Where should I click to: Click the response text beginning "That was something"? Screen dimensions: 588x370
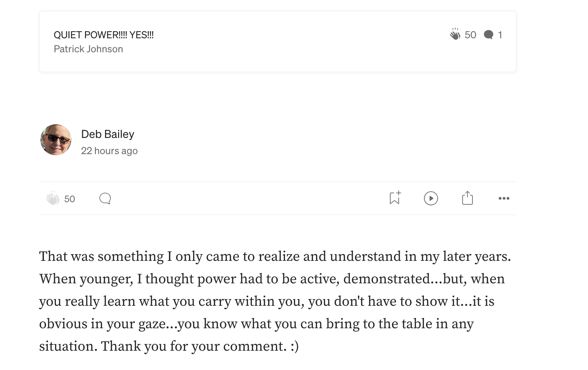pyautogui.click(x=101, y=256)
